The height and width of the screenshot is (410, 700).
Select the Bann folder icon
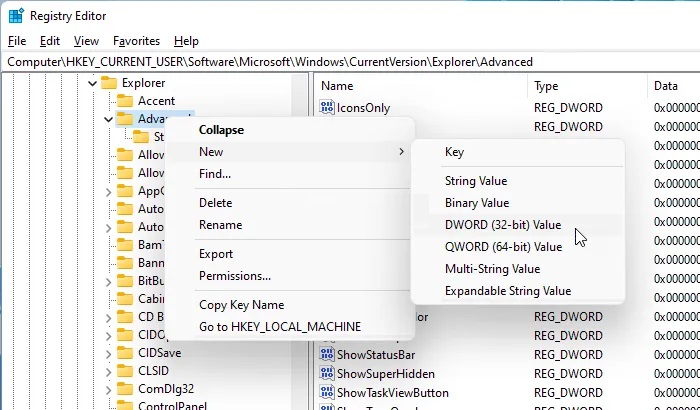tap(125, 263)
